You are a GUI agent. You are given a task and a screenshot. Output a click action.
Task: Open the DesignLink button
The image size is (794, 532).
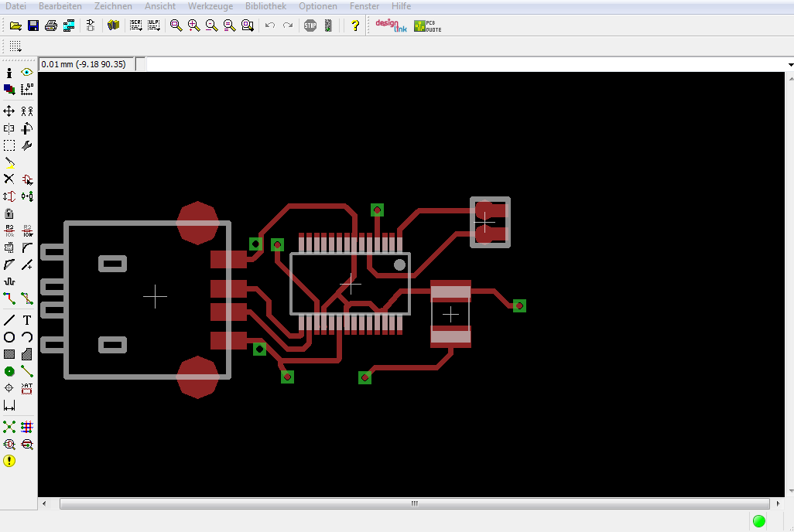tap(391, 26)
